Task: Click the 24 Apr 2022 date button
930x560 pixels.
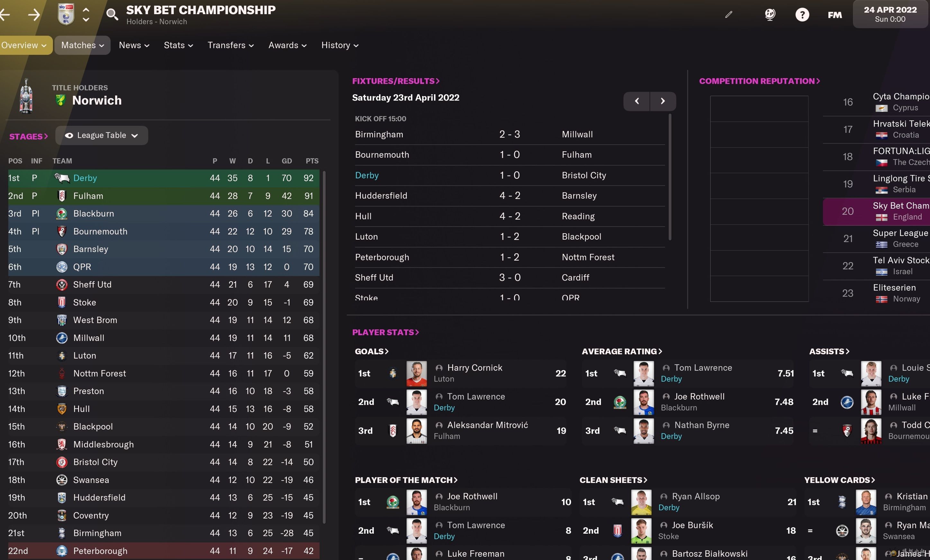Action: click(x=890, y=14)
